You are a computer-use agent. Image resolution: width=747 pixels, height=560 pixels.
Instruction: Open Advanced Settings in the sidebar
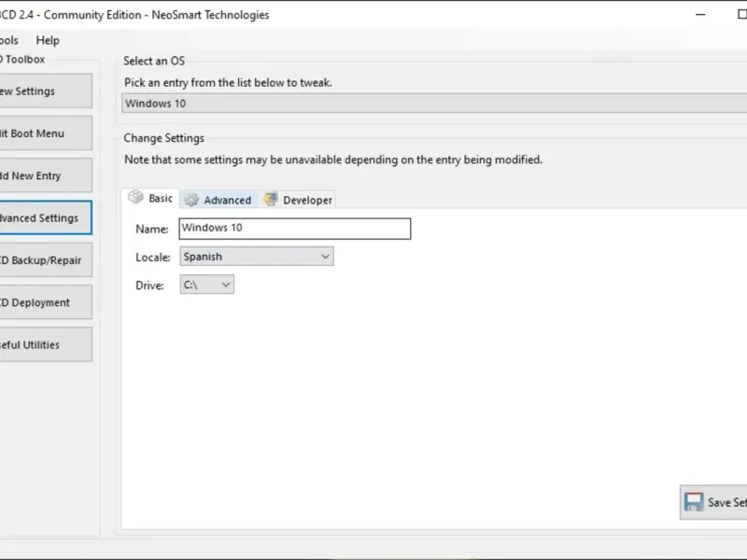(46, 217)
